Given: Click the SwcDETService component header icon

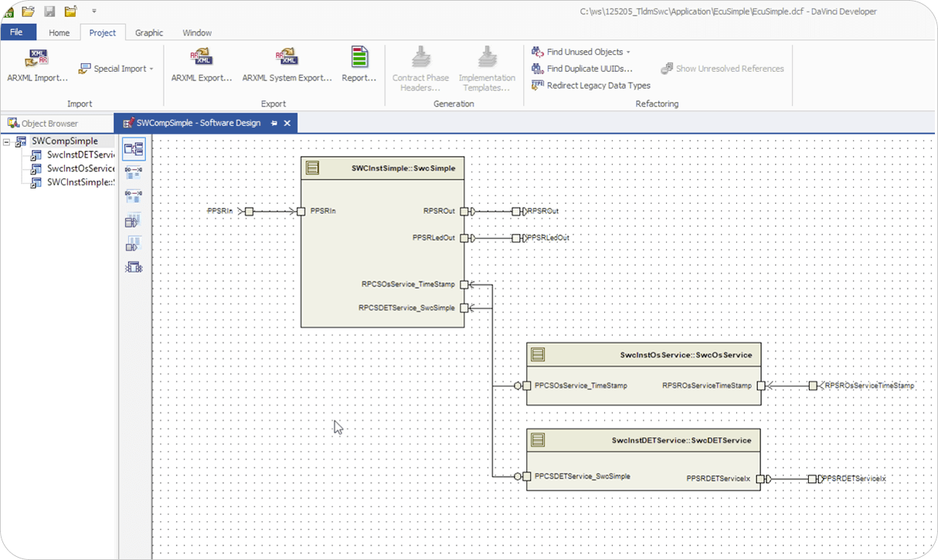Looking at the screenshot, I should (538, 440).
